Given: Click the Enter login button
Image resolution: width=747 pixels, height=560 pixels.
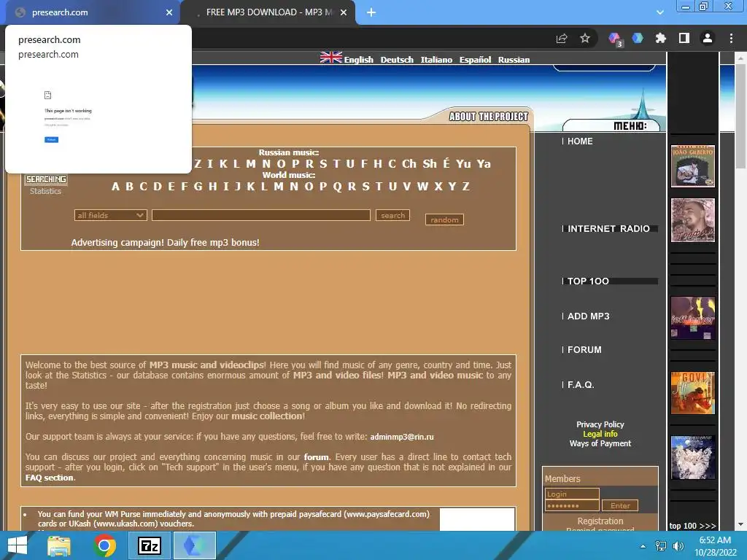Looking at the screenshot, I should point(620,505).
